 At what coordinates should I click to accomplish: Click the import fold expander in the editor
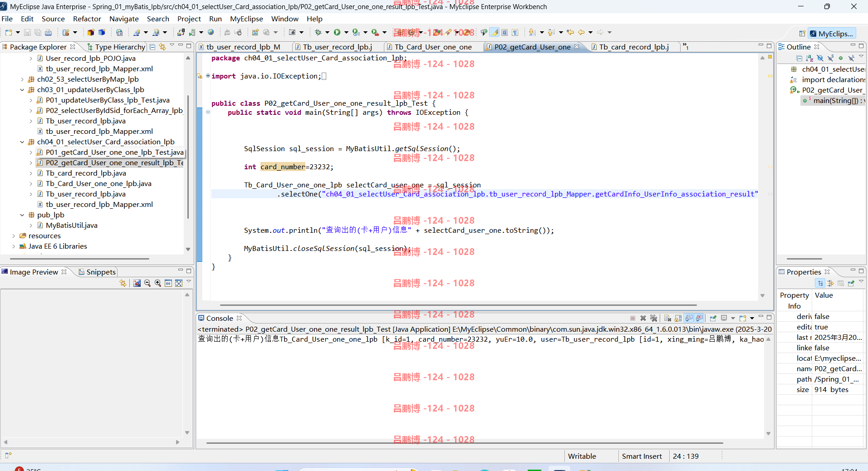(x=208, y=76)
